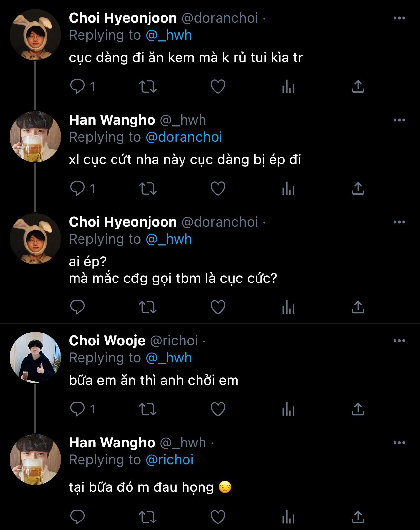Retweet Han Wangho's reply to @doranchoi

[x=148, y=189]
